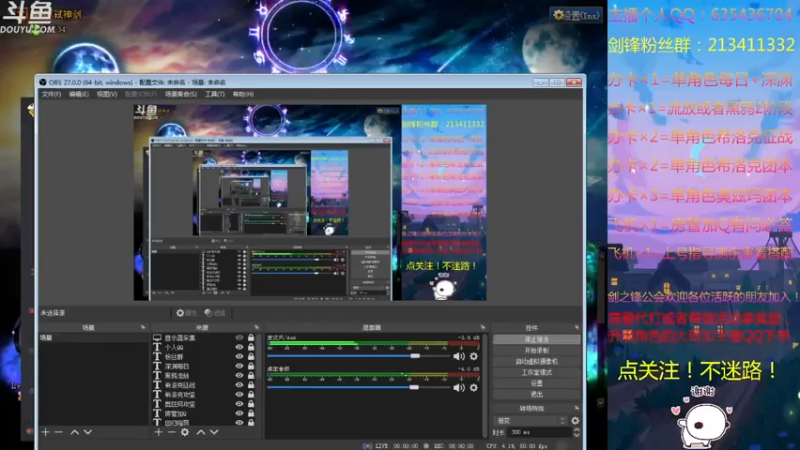Remove selected source with the minus icon
Viewport: 800px width, 450px height.
(171, 432)
